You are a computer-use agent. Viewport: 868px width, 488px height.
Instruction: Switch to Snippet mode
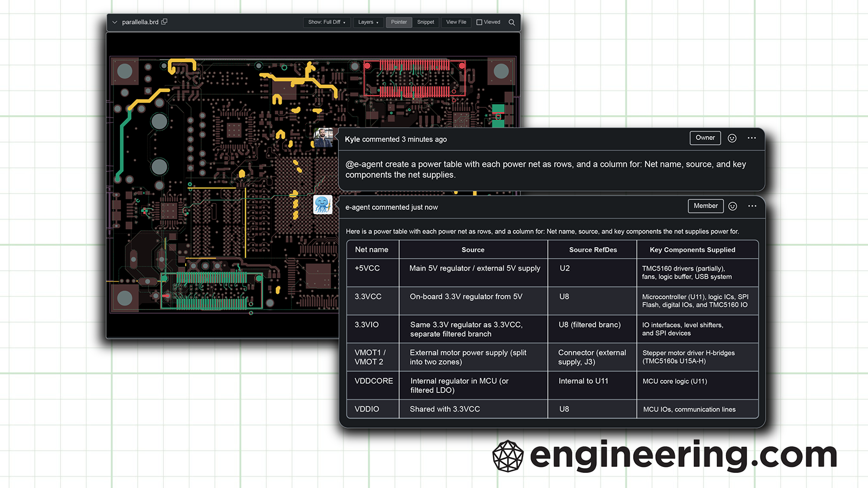425,22
